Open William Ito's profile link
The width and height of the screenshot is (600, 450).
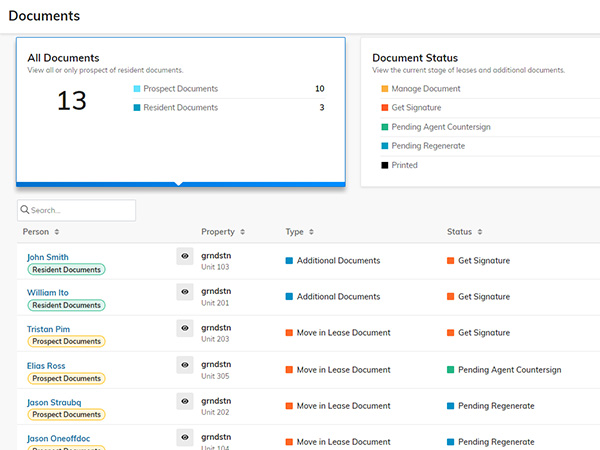[48, 293]
